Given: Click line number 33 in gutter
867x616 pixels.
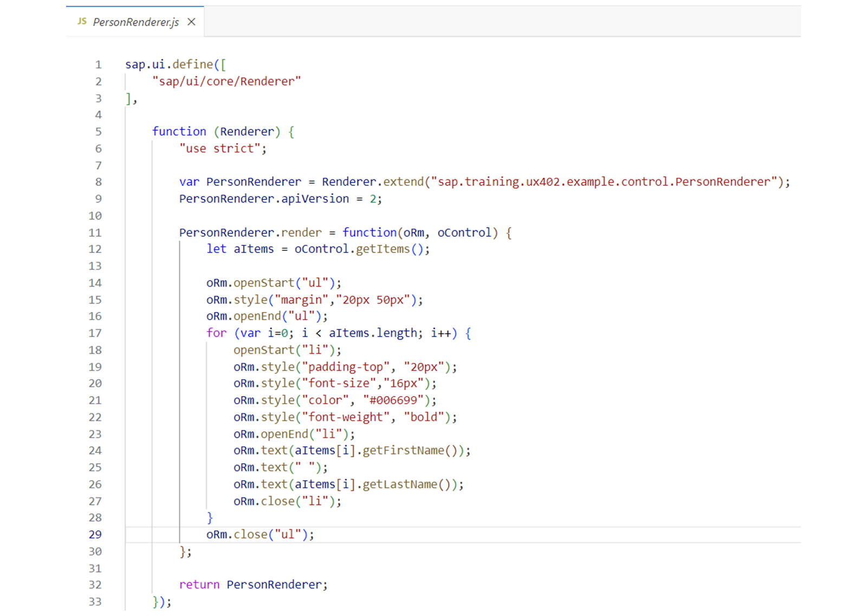Looking at the screenshot, I should coord(95,601).
